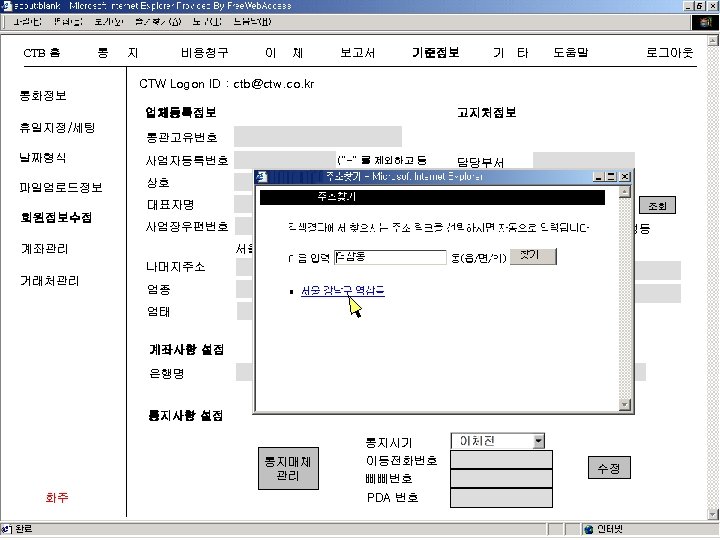Expand the 통지시기 dropdown showing 이체전
The width and height of the screenshot is (720, 540).
pyautogui.click(x=539, y=441)
